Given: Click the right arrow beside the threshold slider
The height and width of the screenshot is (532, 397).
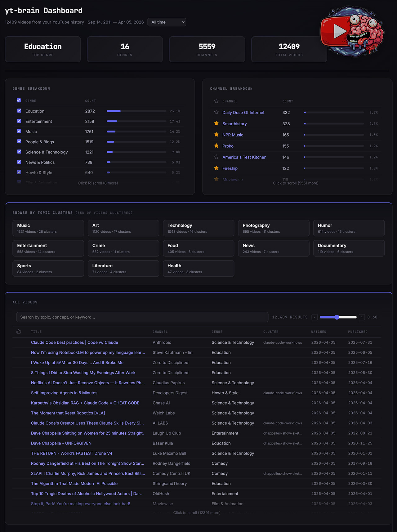Looking at the screenshot, I should pos(362,317).
